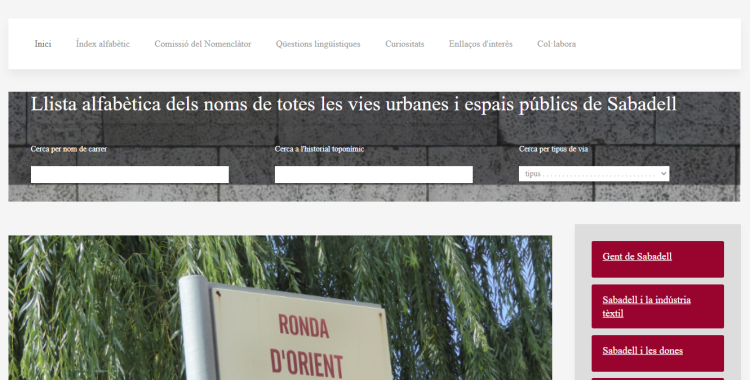This screenshot has height=380, width=750.
Task: Click the Llista alfabètica page heading
Action: click(353, 104)
